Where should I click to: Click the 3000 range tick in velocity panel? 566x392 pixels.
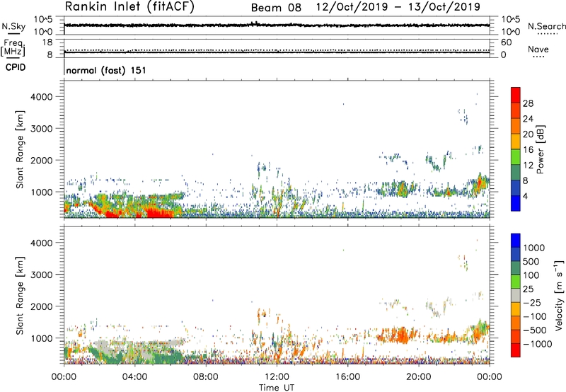click(41, 275)
